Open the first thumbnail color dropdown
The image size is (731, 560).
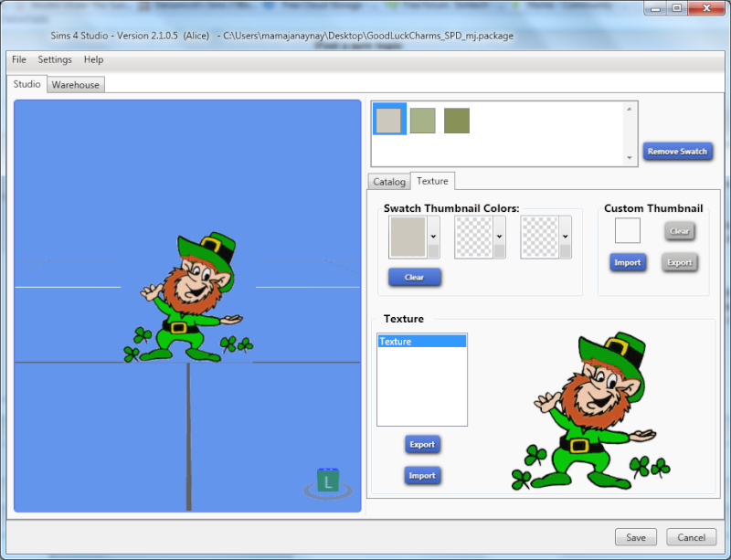(x=433, y=237)
